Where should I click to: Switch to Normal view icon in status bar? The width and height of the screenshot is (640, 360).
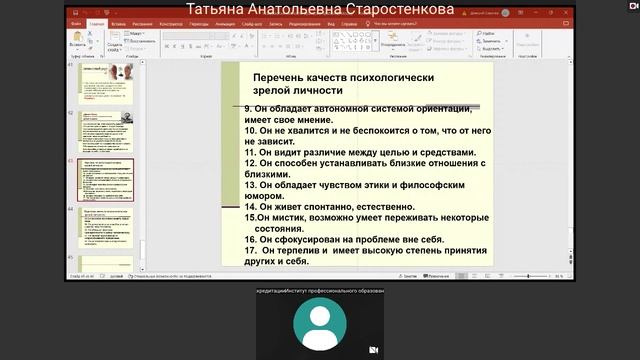click(x=461, y=276)
